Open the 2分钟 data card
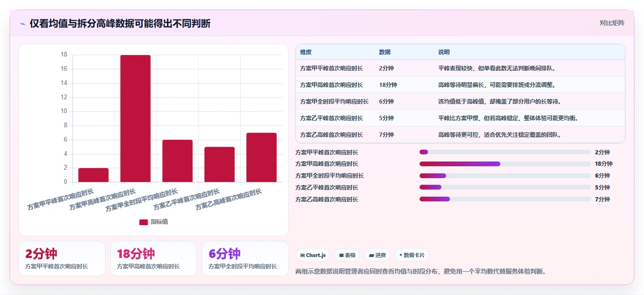Viewport: 644px width, 295px height. click(62, 258)
